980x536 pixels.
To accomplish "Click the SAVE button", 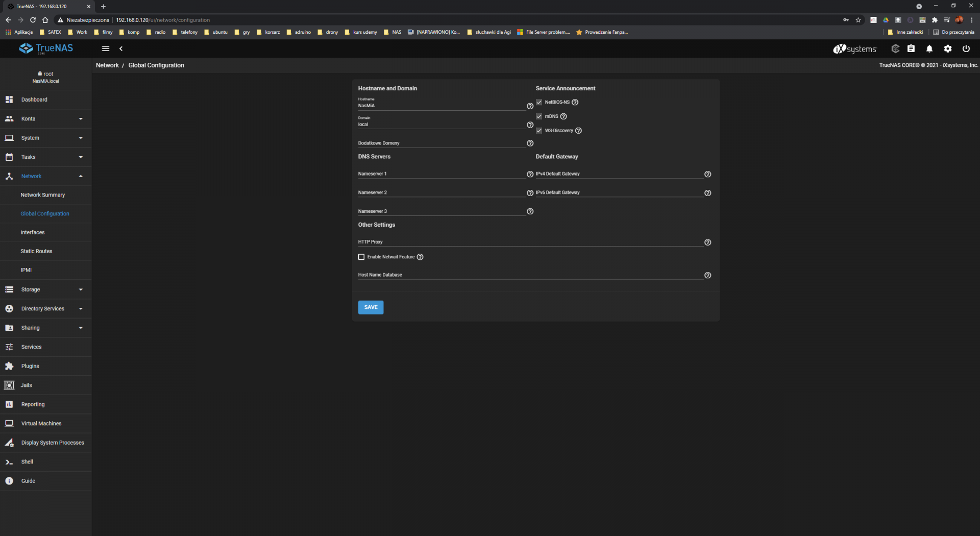I will click(371, 307).
